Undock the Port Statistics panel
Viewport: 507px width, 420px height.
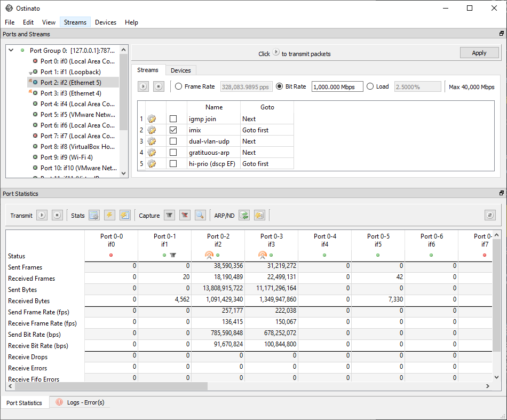coord(502,193)
